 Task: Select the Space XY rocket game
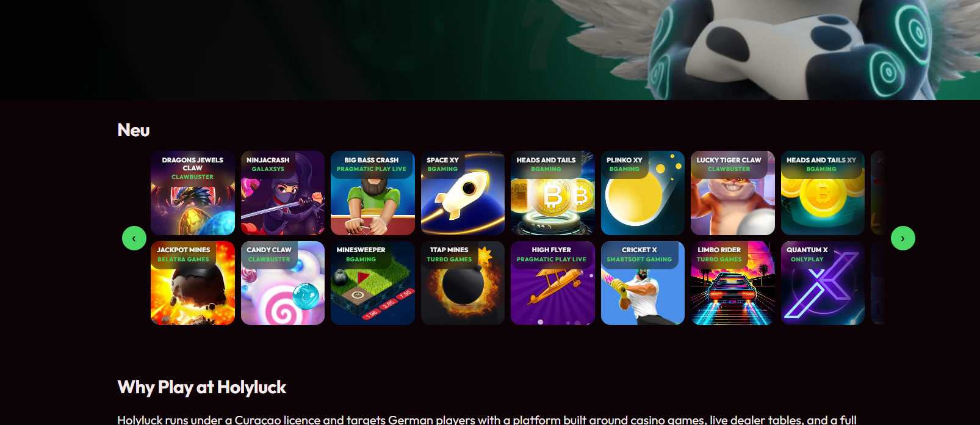tap(463, 193)
